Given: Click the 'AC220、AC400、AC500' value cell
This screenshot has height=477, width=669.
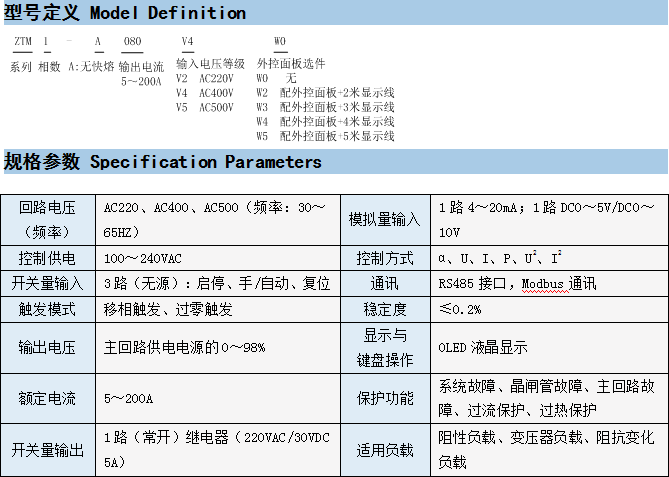Looking at the screenshot, I should [x=218, y=220].
